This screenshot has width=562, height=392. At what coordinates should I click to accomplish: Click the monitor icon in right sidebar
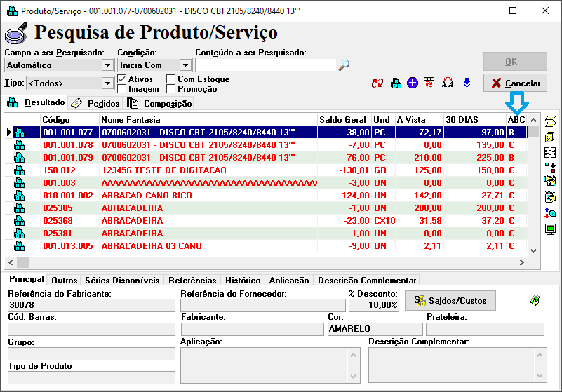point(551,229)
